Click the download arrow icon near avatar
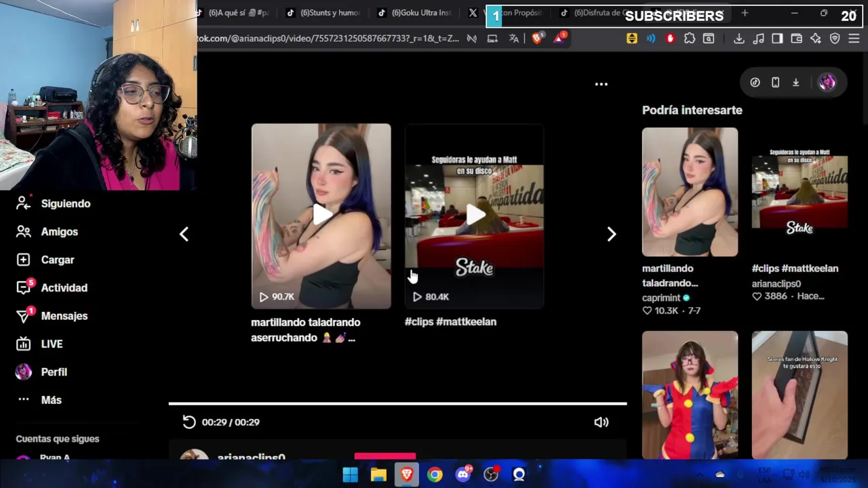 coord(795,82)
